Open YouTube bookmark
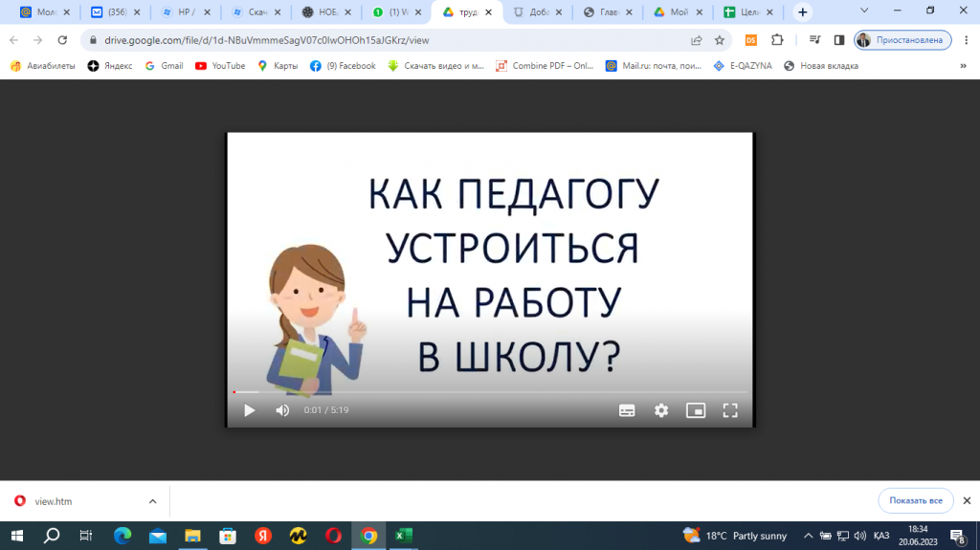Viewport: 980px width, 550px height. pyautogui.click(x=219, y=66)
